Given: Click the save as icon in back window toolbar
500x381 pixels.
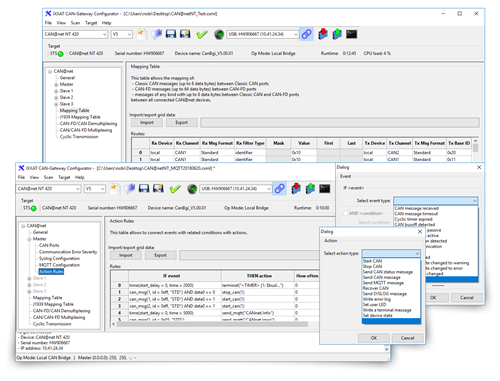Looking at the screenshot, I should pyautogui.click(x=185, y=34).
